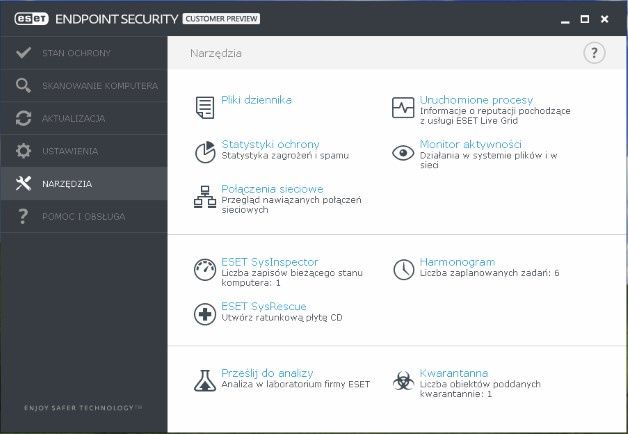This screenshot has width=628, height=434.
Task: Click the Narzędzia page heading
Action: (216, 53)
